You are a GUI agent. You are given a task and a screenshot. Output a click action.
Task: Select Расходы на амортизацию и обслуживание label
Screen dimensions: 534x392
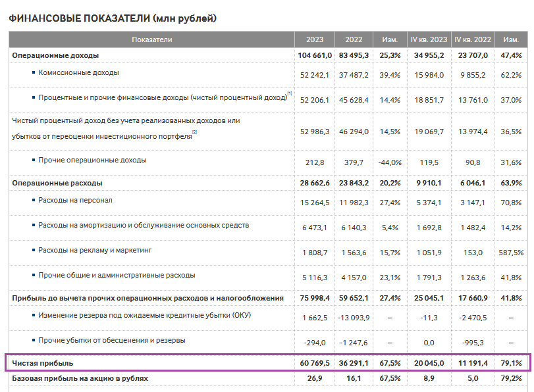point(144,225)
